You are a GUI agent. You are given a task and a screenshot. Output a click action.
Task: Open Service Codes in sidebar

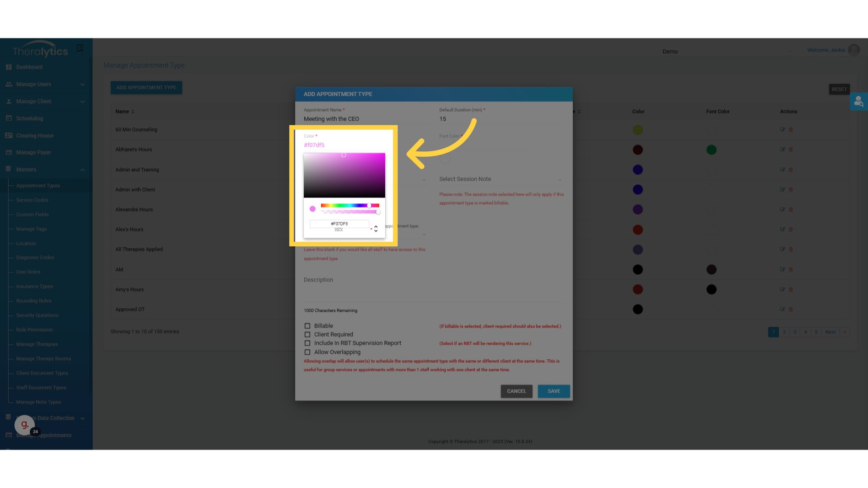pyautogui.click(x=32, y=200)
